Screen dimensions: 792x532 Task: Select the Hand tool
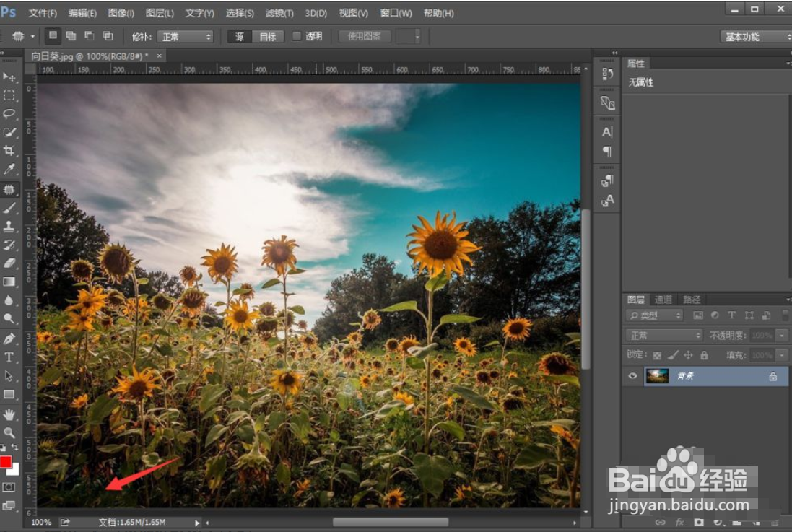(9, 415)
